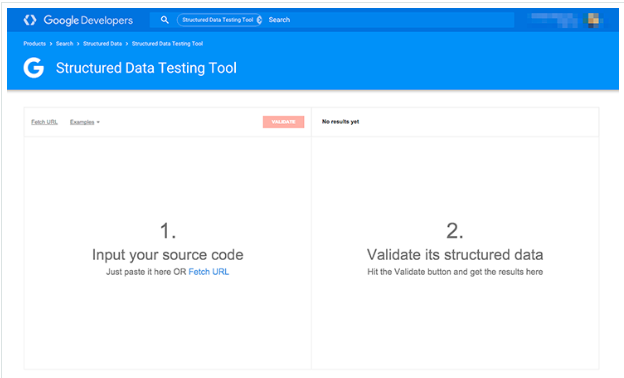Click the Input your source code area
This screenshot has height=378, width=624.
point(168,253)
